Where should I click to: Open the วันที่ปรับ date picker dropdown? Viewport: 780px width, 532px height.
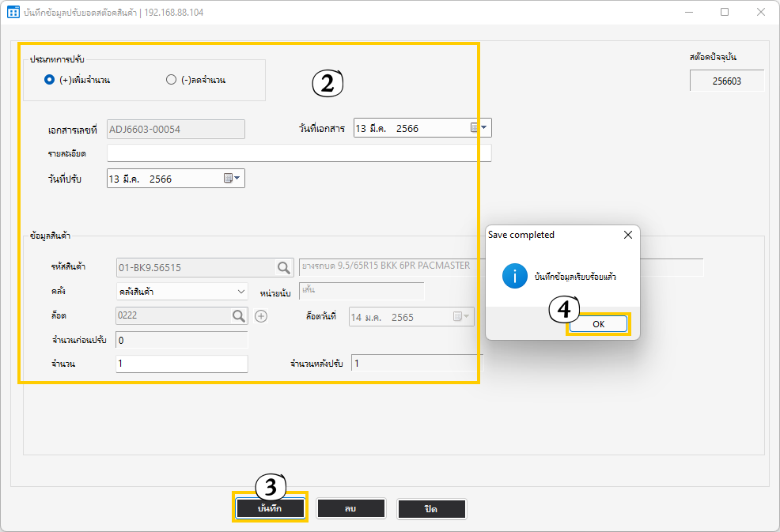[233, 179]
